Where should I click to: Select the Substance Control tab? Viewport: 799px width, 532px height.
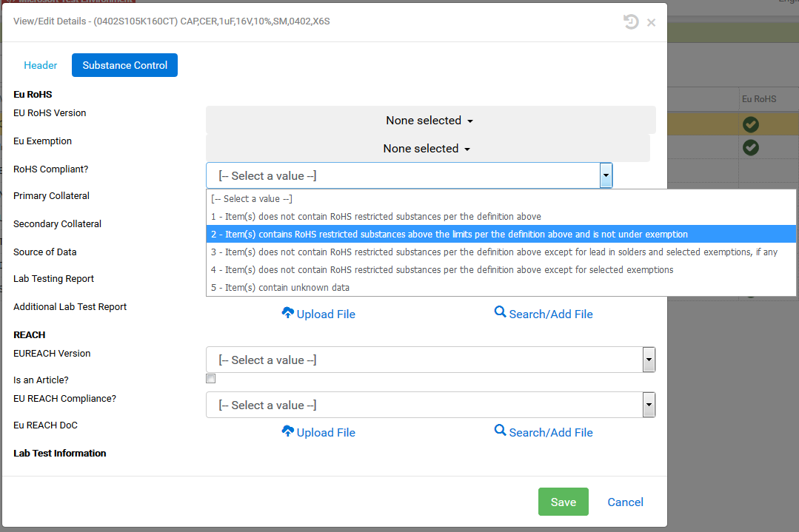click(x=124, y=65)
